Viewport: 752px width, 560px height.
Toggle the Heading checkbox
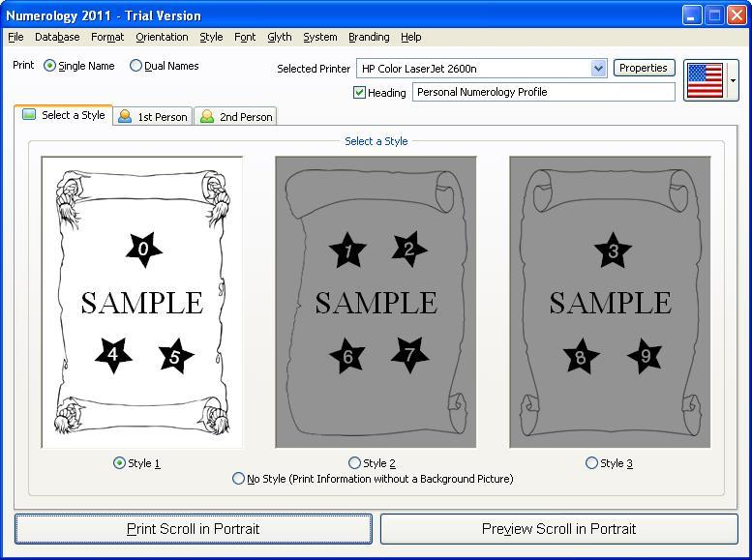coord(360,93)
